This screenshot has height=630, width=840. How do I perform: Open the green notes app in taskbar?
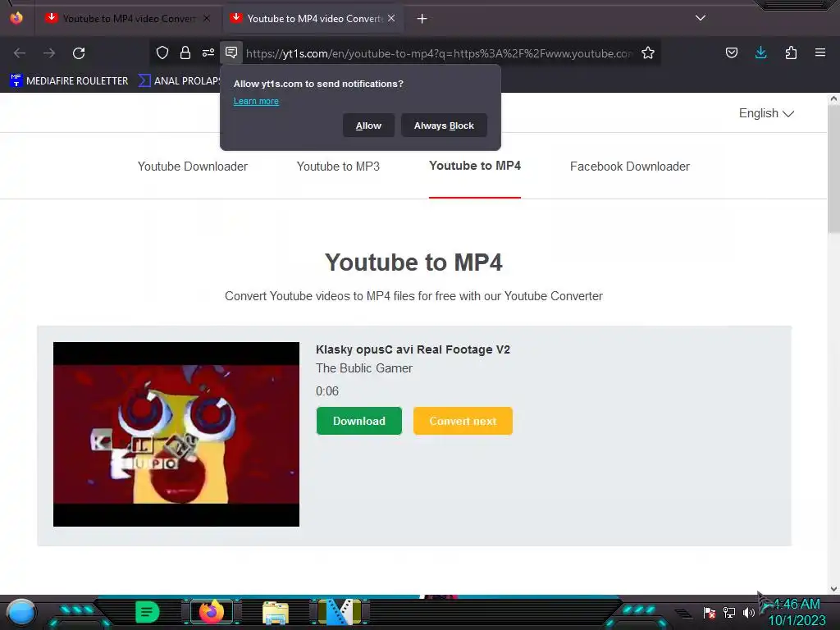coord(148,612)
